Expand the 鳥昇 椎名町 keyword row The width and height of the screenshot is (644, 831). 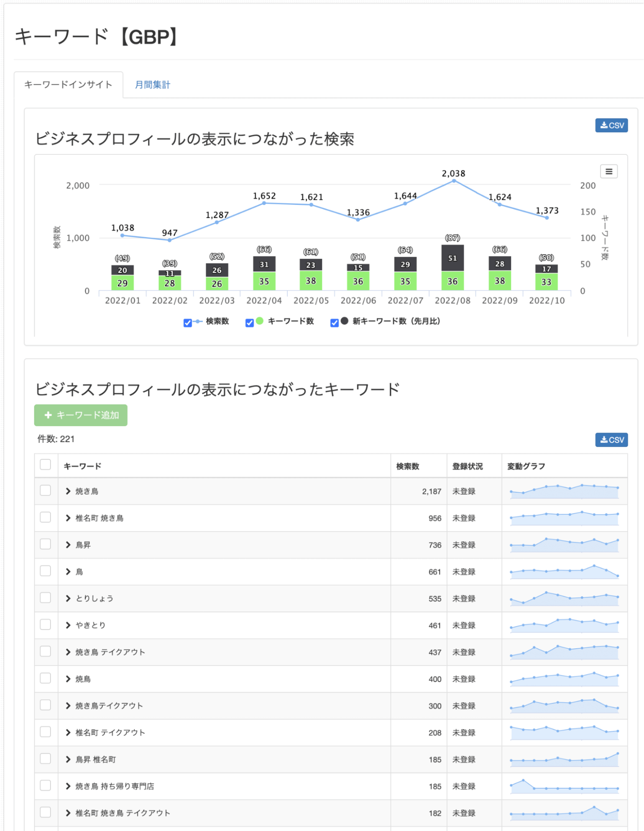pos(68,759)
